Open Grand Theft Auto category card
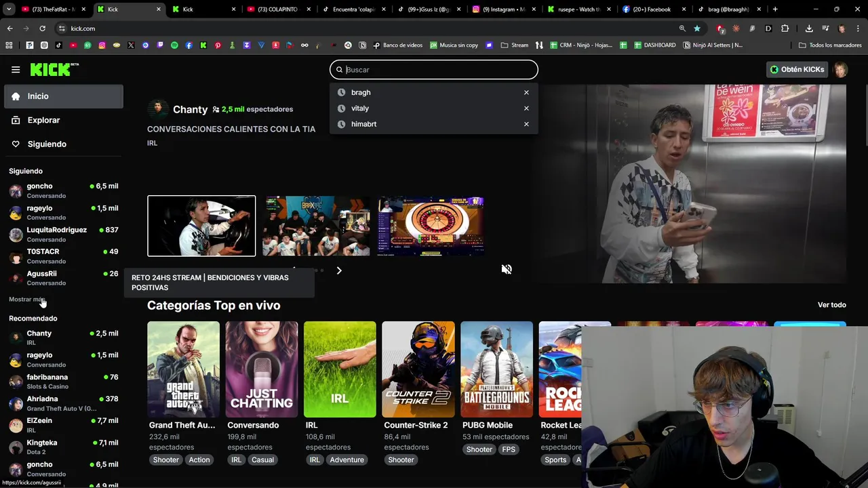The width and height of the screenshot is (868, 488). pos(183,369)
